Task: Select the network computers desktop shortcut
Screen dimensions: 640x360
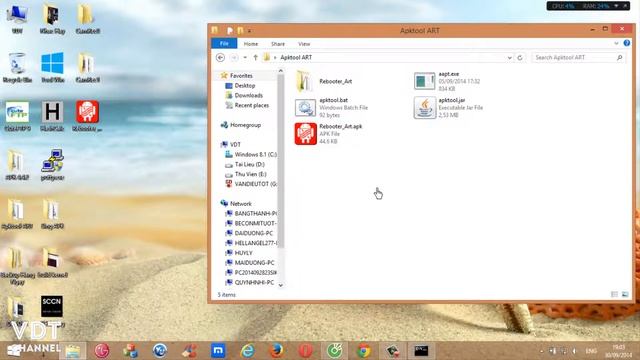Action: [52, 165]
